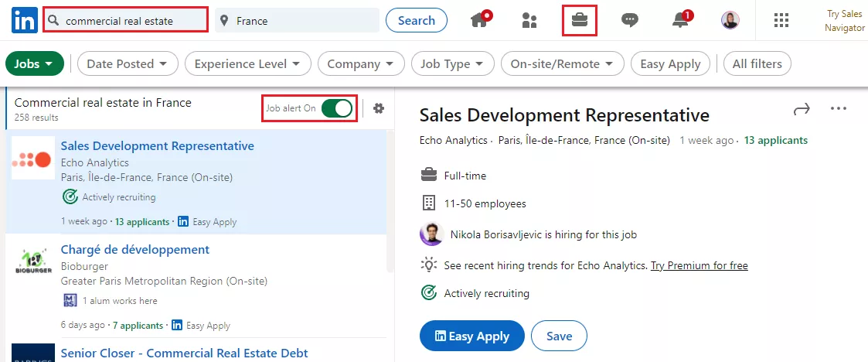868x362 pixels.
Task: Open the Chargé de développement listing
Action: (135, 250)
